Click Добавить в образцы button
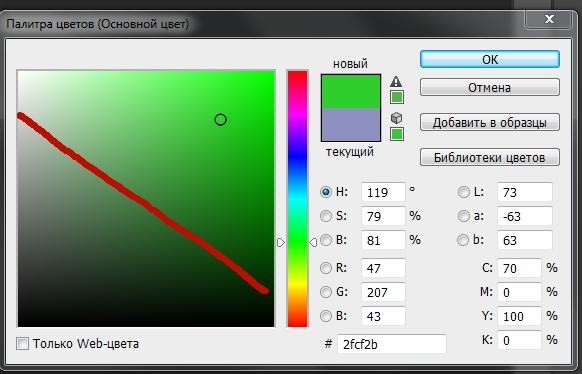 490,122
